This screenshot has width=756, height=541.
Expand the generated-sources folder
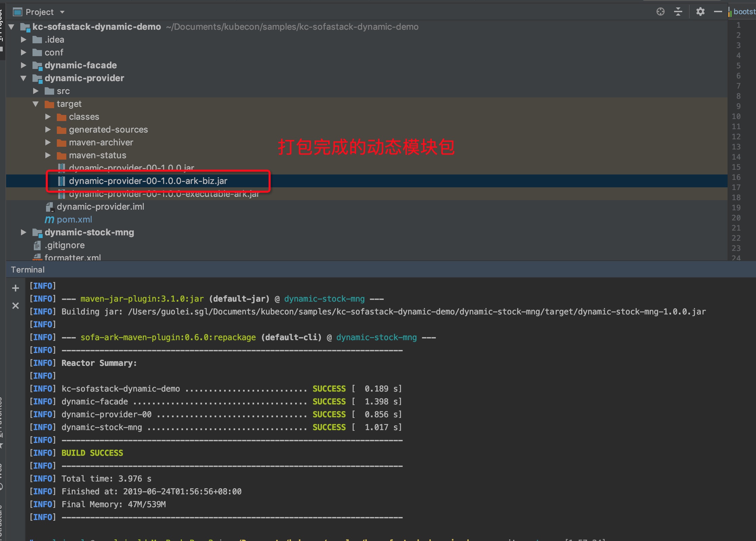point(48,130)
